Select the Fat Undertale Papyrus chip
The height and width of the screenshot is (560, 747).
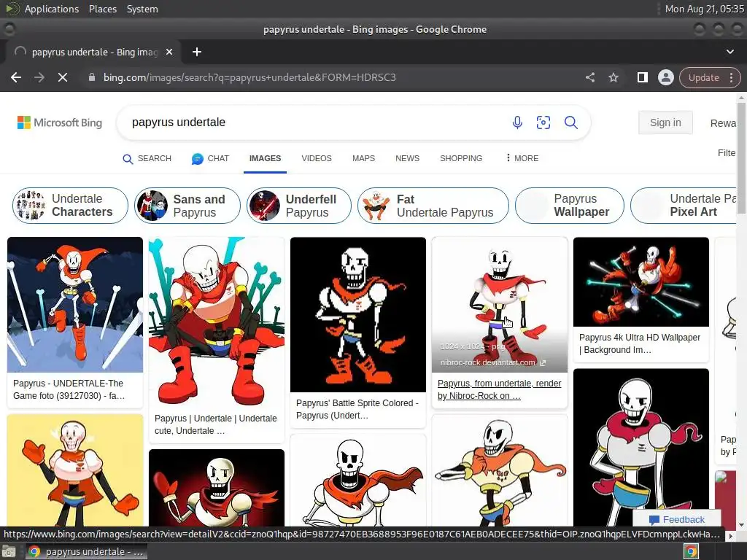[x=433, y=205]
